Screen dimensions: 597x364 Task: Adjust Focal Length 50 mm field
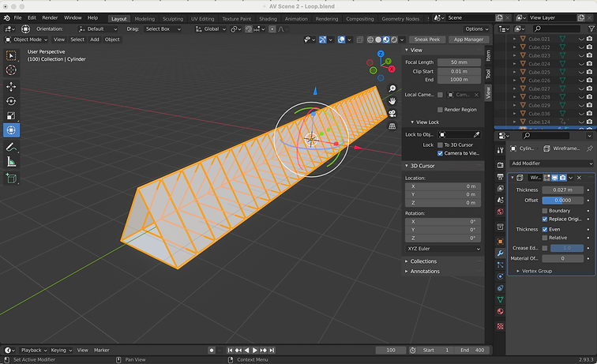459,62
